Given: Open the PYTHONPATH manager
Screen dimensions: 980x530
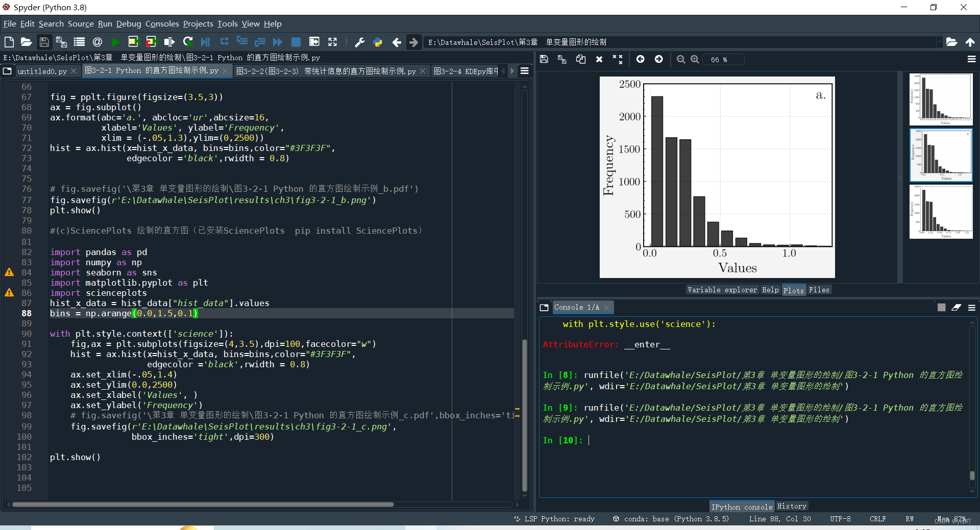Looking at the screenshot, I should click(x=378, y=42).
